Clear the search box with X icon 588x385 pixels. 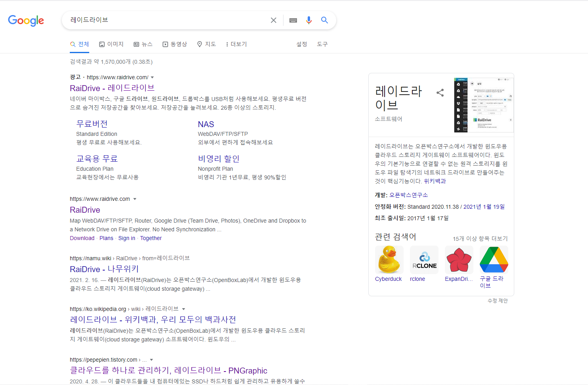click(274, 20)
